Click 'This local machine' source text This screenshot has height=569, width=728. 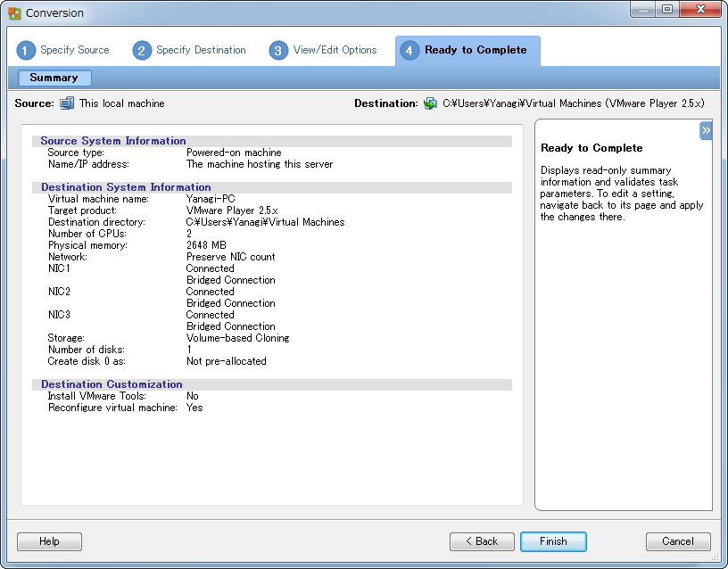click(121, 103)
